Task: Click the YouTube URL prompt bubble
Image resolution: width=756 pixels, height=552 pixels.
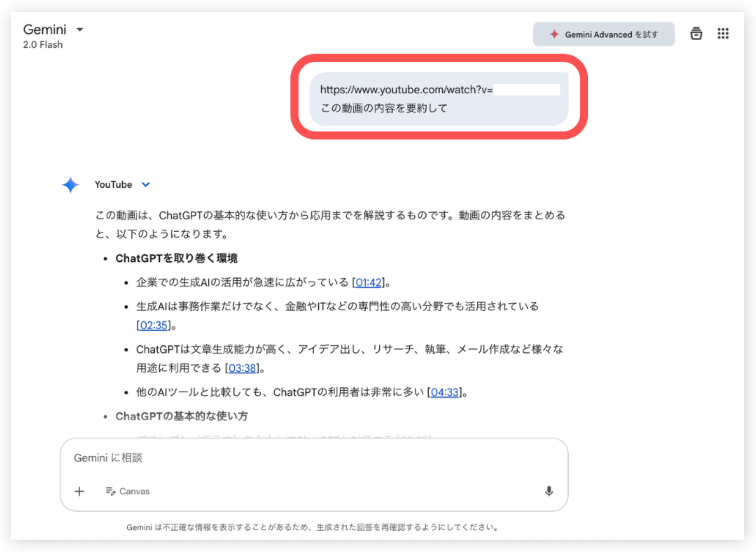Action: (x=438, y=99)
